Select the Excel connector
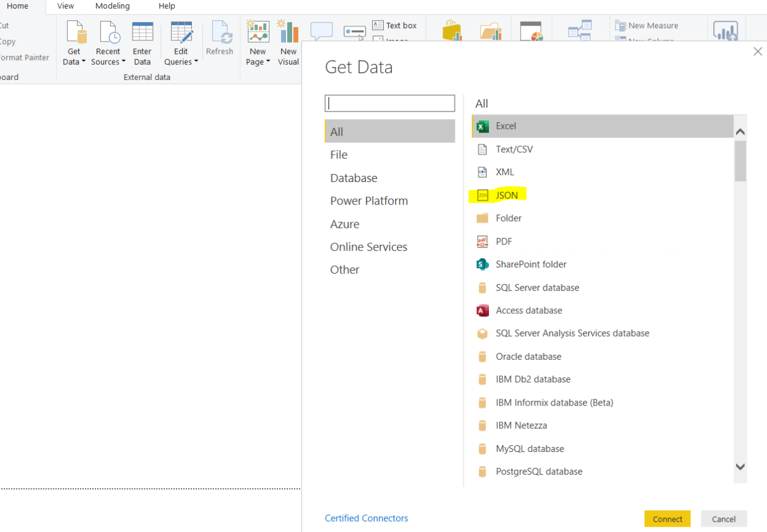This screenshot has height=532, width=767. [x=602, y=126]
